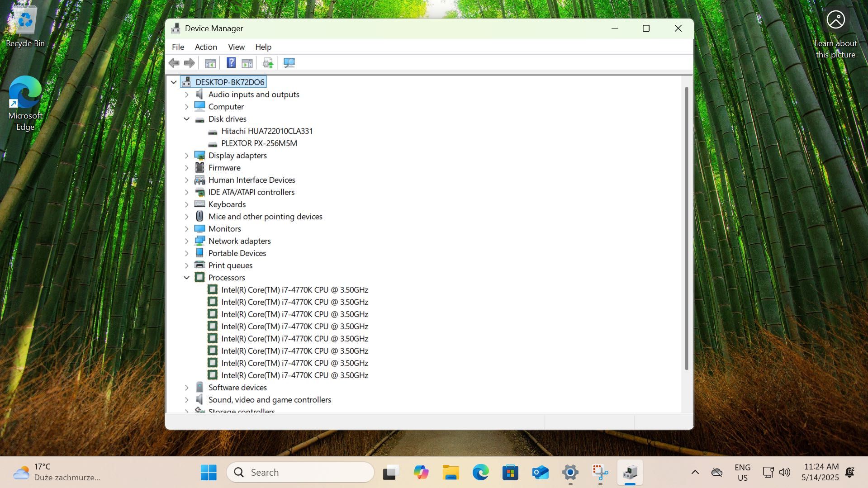
Task: Expand the Keyboards category
Action: pos(186,204)
